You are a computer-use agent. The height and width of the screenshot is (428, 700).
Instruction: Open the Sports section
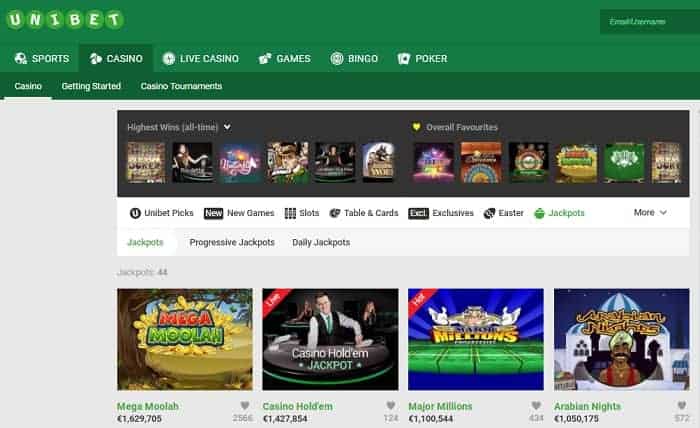(x=42, y=58)
